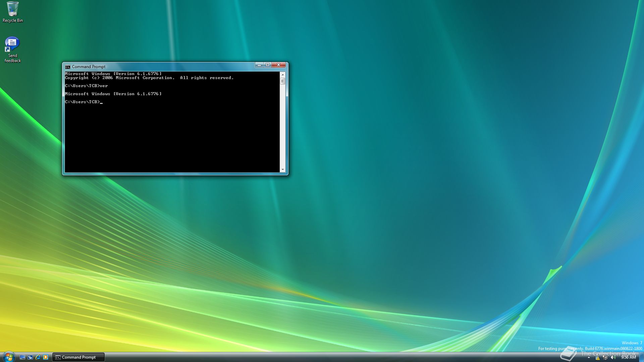The width and height of the screenshot is (644, 362).
Task: Open the Start menu orb
Action: pyautogui.click(x=8, y=357)
